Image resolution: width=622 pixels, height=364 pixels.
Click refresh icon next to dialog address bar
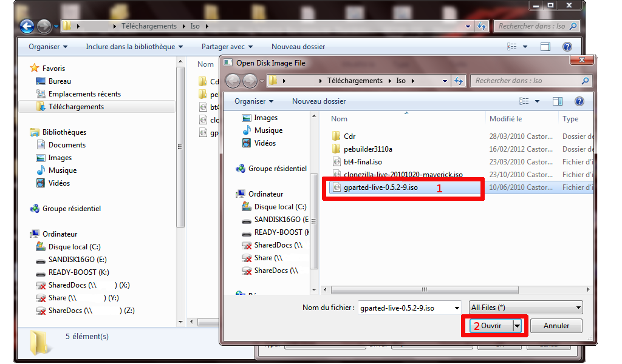pos(459,81)
